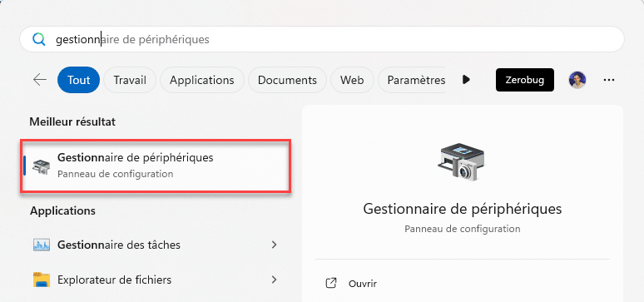
Task: Click the Applications section heading
Action: [63, 210]
